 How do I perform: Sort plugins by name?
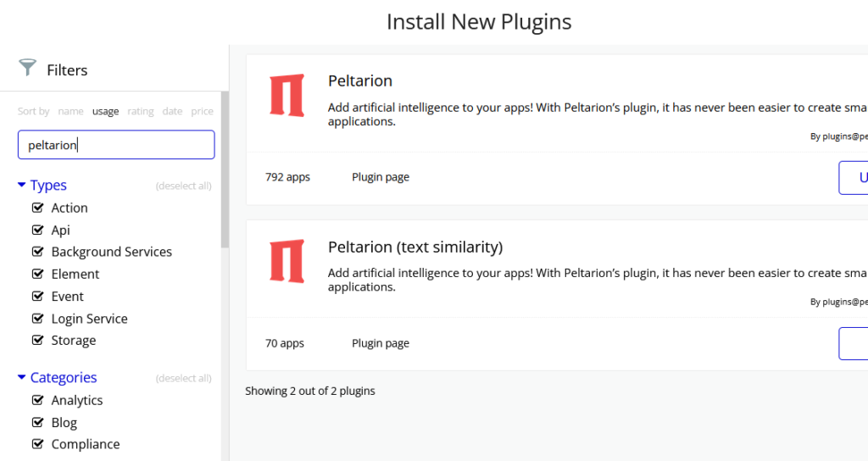71,111
